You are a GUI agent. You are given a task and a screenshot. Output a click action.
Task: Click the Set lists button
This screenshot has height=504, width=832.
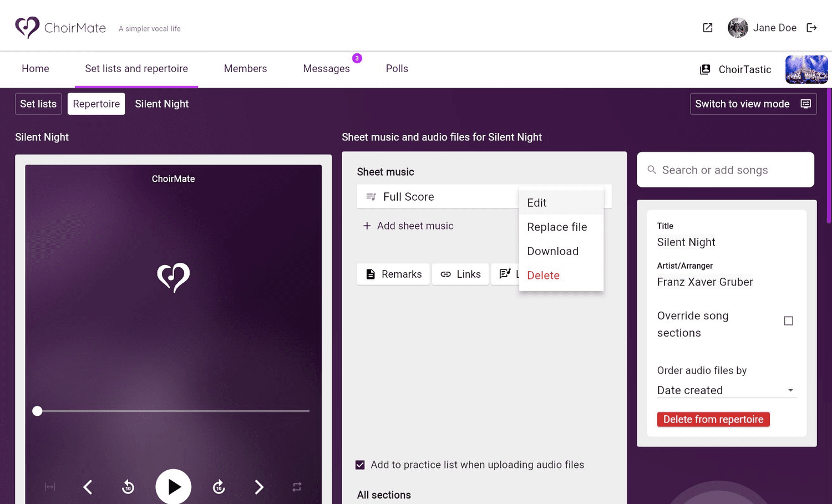pos(38,104)
